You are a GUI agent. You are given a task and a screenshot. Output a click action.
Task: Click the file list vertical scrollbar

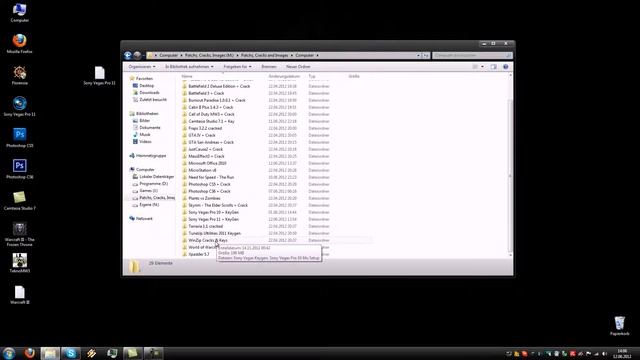(x=510, y=176)
